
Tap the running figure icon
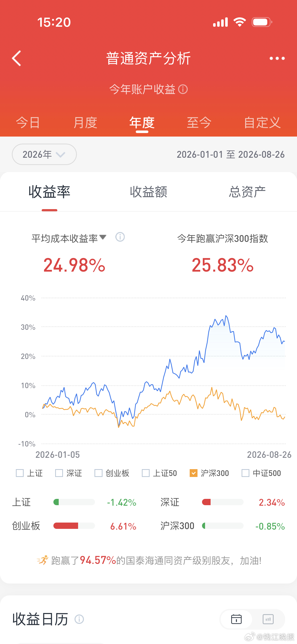[x=42, y=560]
